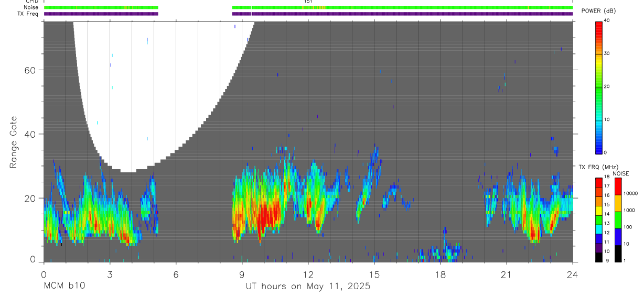Click the UT hours on May 11, 2025 title
This screenshot has height=297, width=644.
[308, 286]
